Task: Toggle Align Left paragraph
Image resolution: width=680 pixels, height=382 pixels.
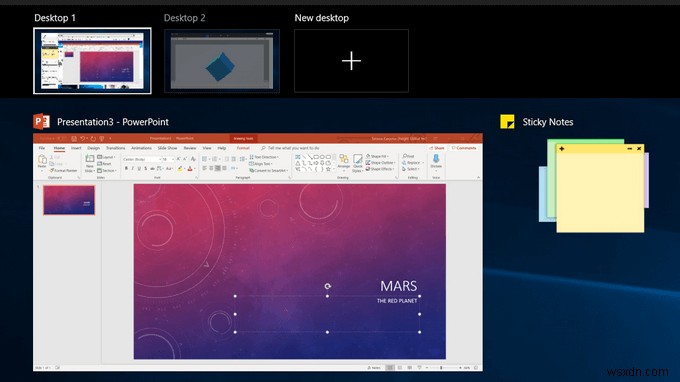Action: coord(204,168)
